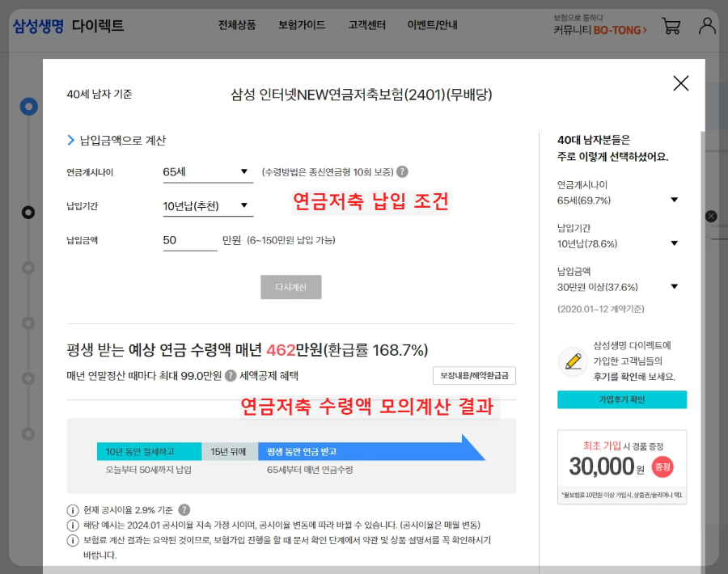The image size is (728, 574).
Task: Open the shopping cart from the header
Action: (x=671, y=25)
